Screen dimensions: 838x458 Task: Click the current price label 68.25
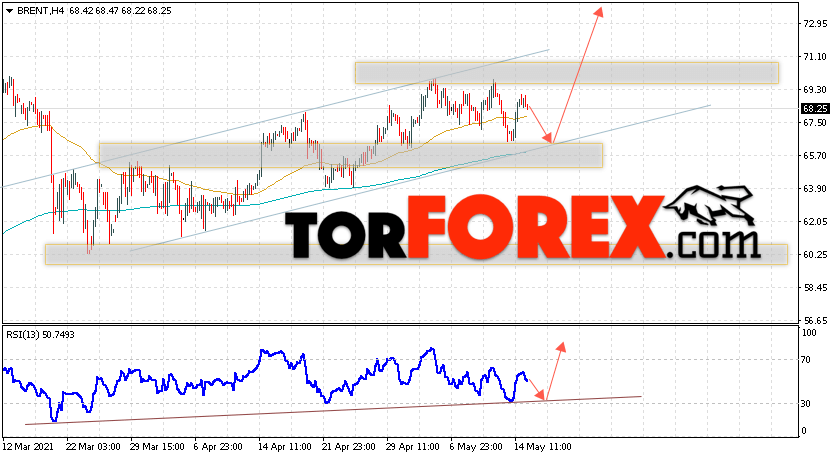(x=815, y=108)
